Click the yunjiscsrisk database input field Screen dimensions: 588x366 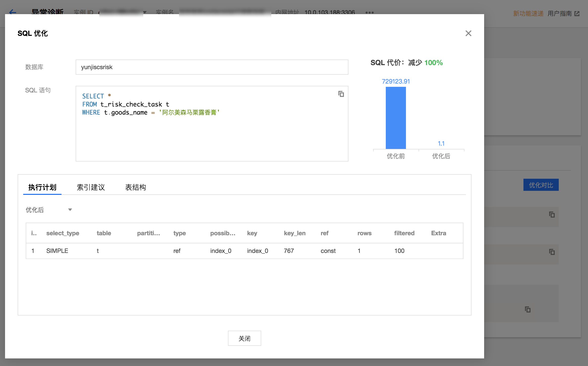point(212,67)
